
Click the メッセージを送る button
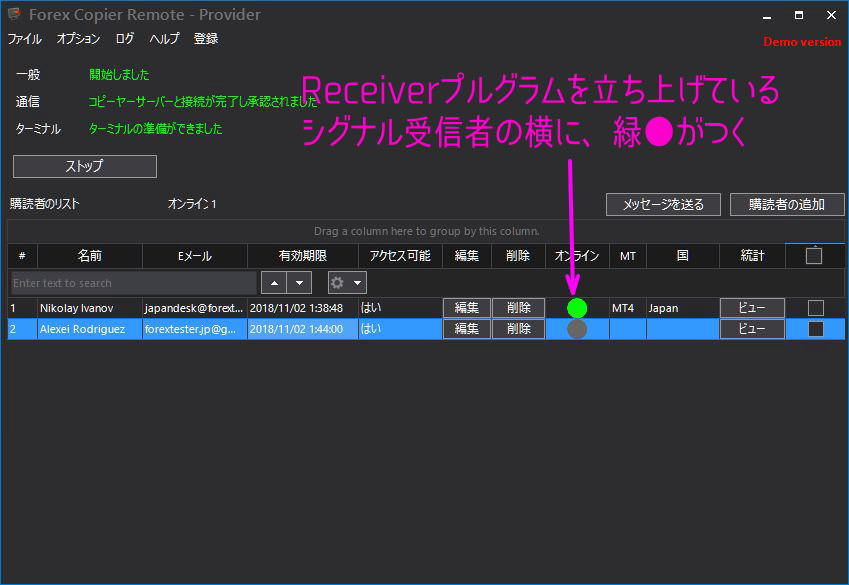tap(663, 204)
